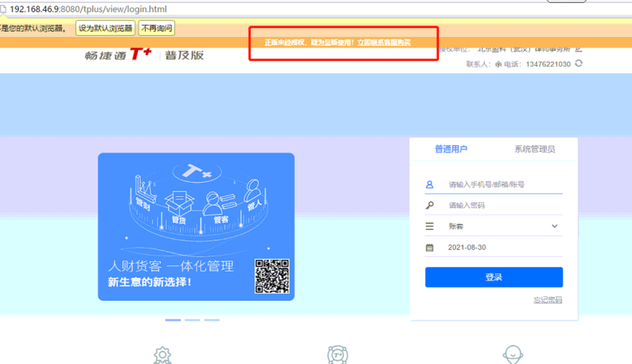Click the calendar icon beside 2021-08-30
Viewport: 632px width, 364px height.
pyautogui.click(x=429, y=248)
